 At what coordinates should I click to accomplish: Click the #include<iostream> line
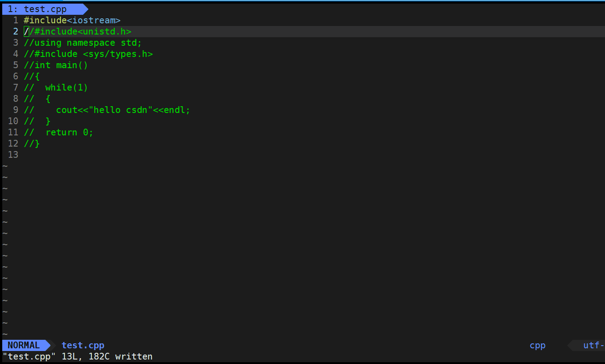[x=72, y=20]
